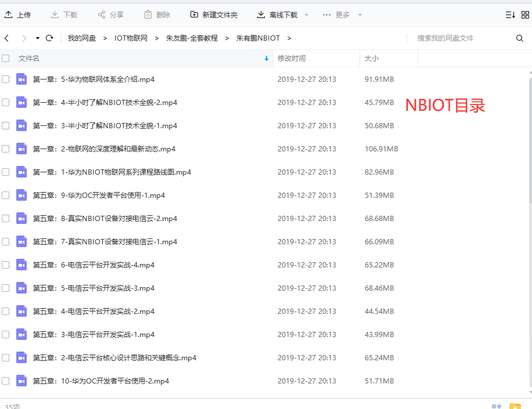The width and height of the screenshot is (532, 409).
Task: Open the 分享 share function
Action: 100,15
